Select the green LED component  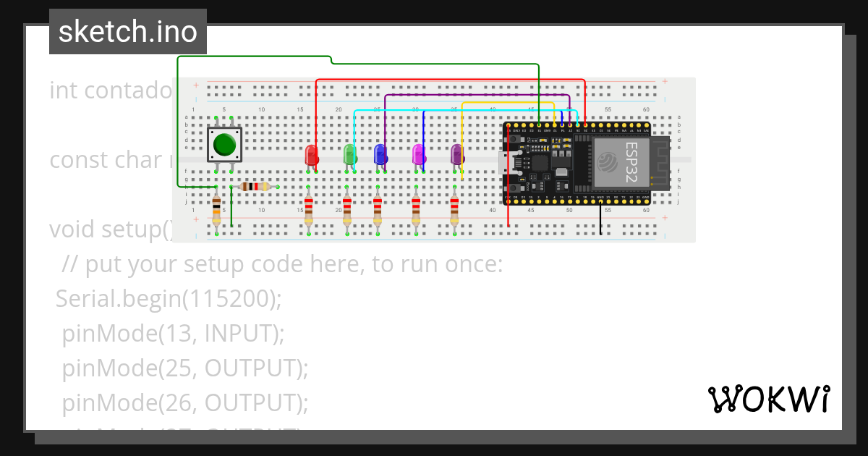point(349,154)
